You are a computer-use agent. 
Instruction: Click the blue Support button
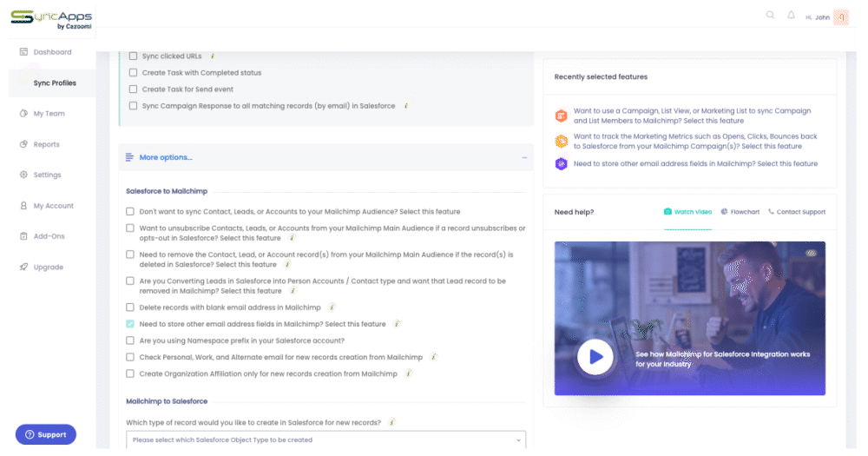click(46, 434)
